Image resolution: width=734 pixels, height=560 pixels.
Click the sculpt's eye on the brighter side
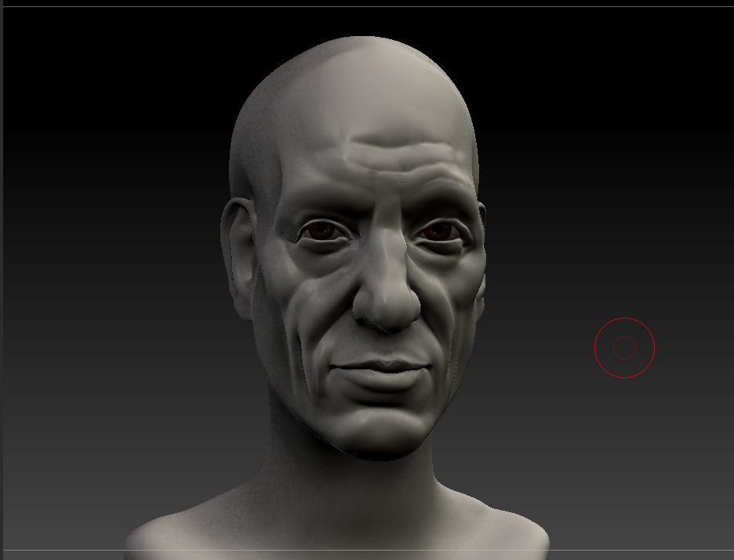tap(439, 232)
